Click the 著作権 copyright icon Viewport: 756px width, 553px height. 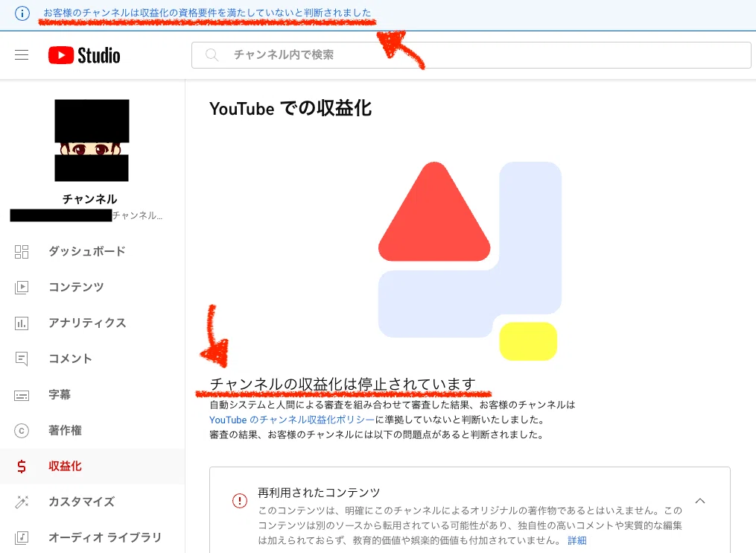pyautogui.click(x=22, y=431)
